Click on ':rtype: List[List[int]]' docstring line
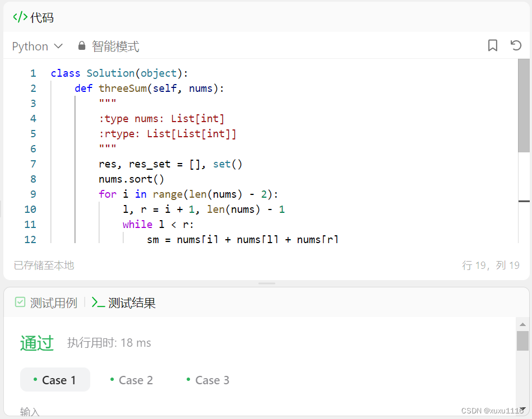Viewport: 532px width, 419px height. (168, 134)
